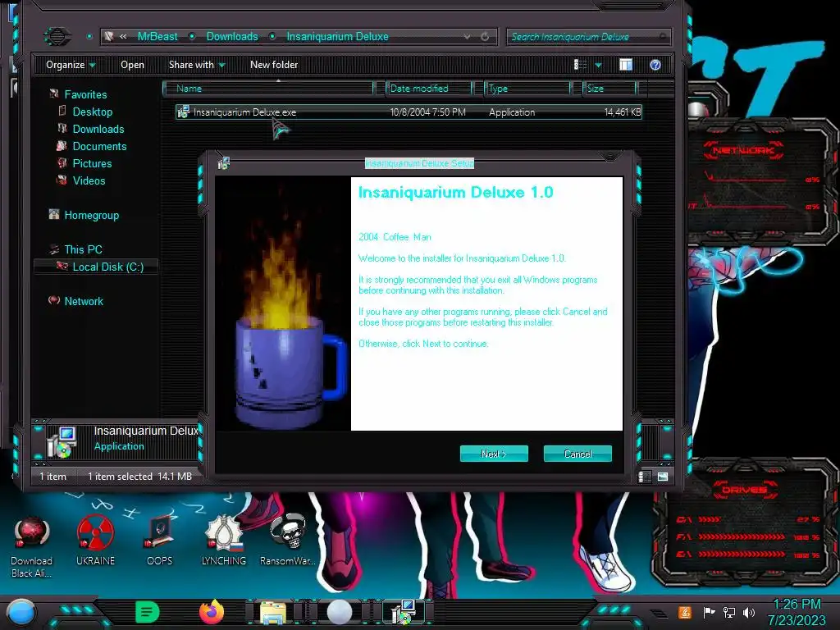Click Open in the Explorer toolbar

(x=132, y=65)
